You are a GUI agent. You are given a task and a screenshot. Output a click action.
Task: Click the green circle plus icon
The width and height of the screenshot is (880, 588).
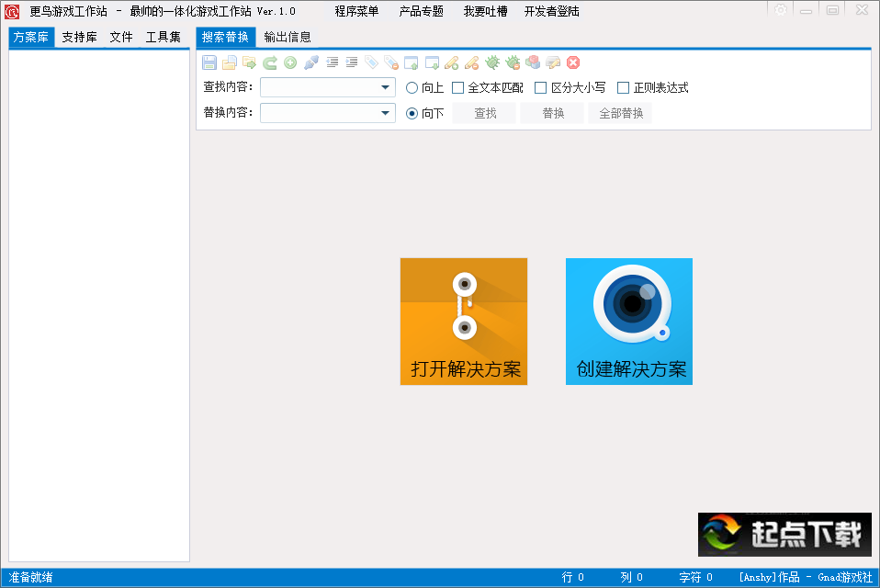pyautogui.click(x=290, y=62)
